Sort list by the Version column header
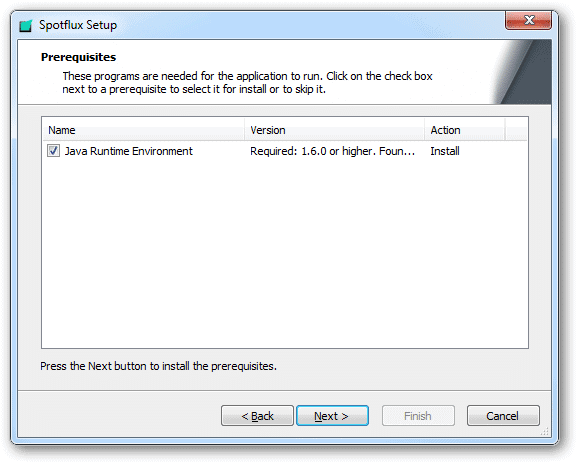This screenshot has width=577, height=463. tap(334, 130)
